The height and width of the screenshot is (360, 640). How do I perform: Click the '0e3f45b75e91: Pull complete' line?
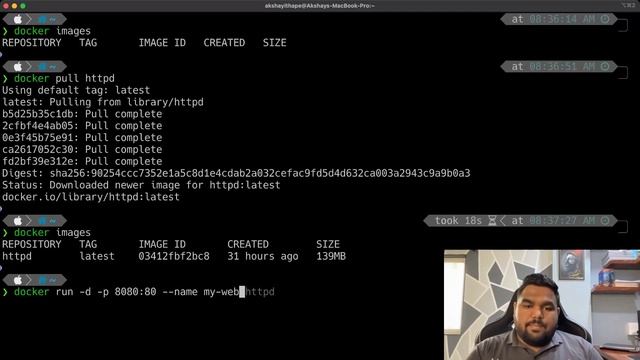tap(82, 138)
